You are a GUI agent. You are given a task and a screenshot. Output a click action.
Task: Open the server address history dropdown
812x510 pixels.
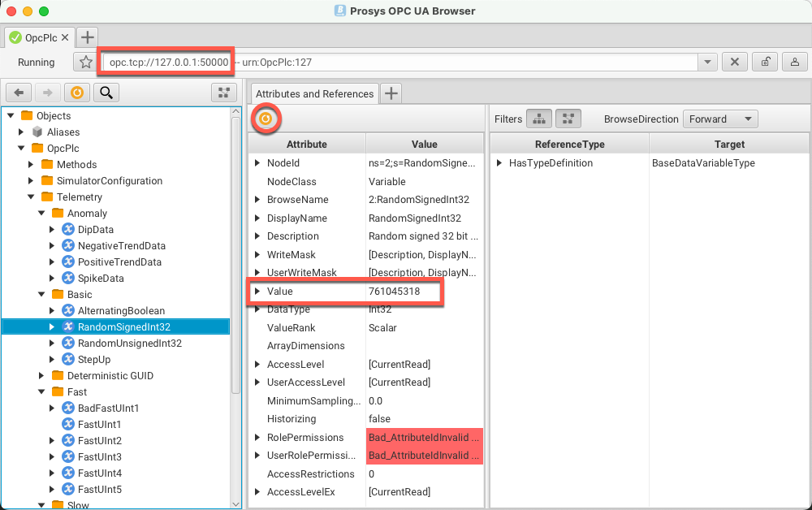(x=707, y=63)
